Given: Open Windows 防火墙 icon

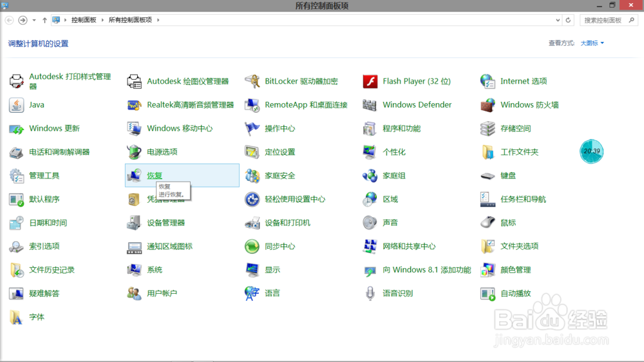Looking at the screenshot, I should [488, 105].
